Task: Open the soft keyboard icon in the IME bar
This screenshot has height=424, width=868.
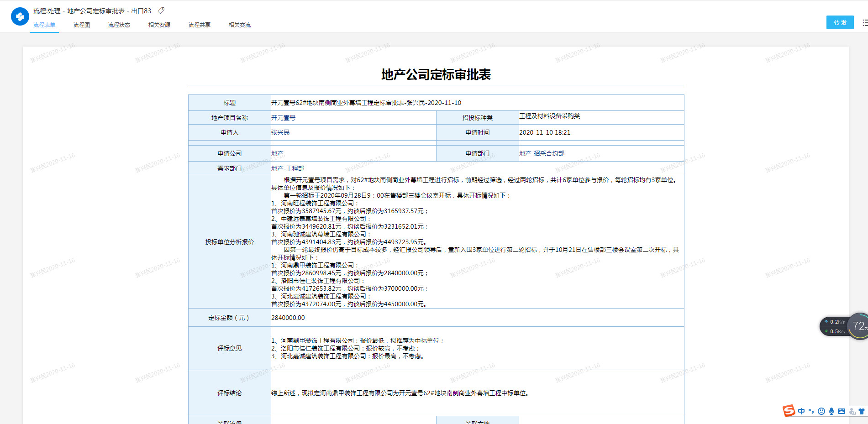Action: [x=842, y=411]
